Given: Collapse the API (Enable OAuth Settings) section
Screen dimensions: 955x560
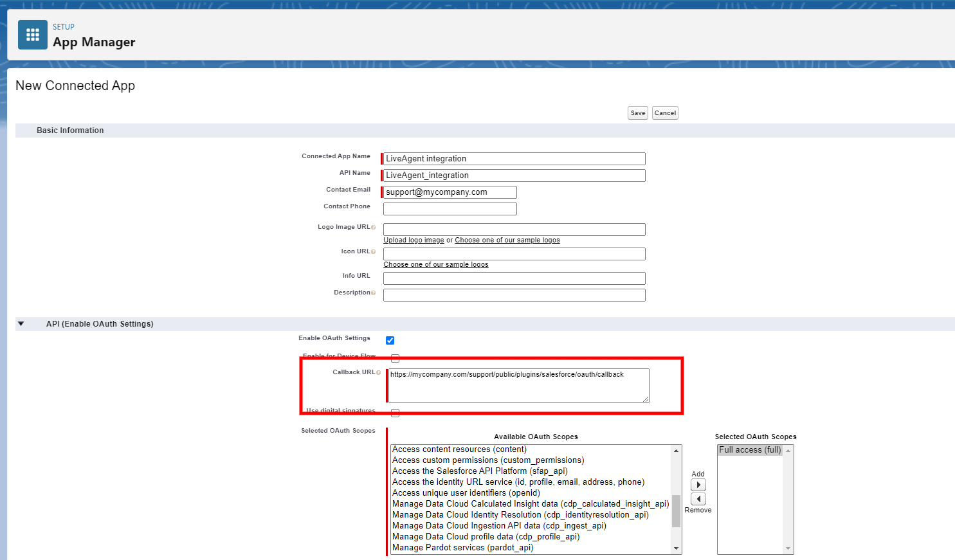Looking at the screenshot, I should click(21, 323).
